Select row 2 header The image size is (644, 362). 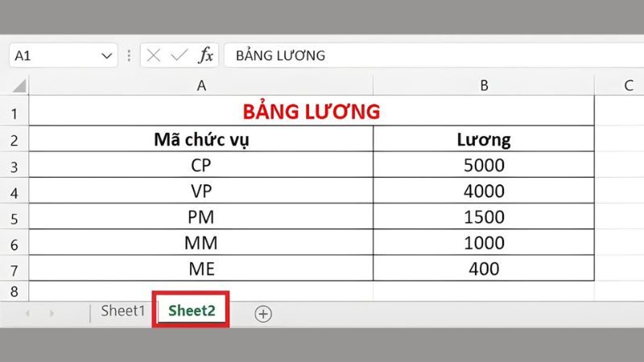14,140
